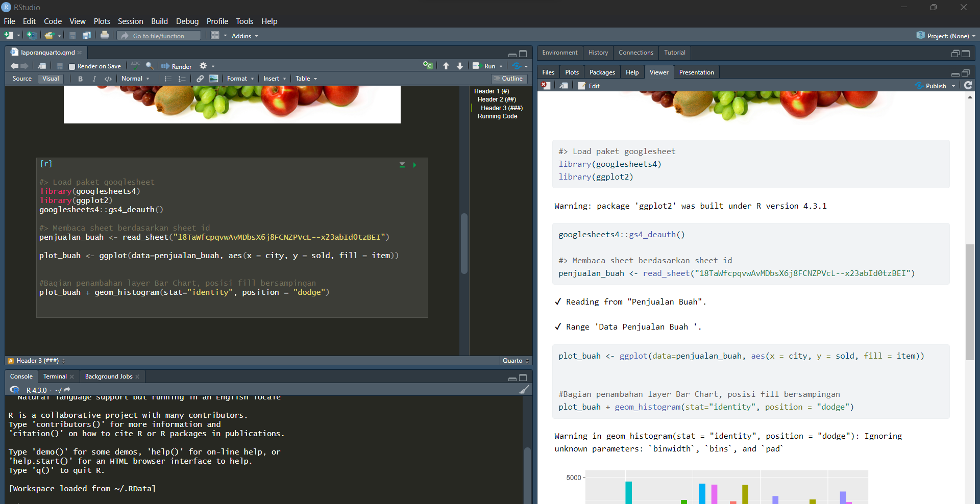Click the Run button
Viewport: 980px width, 504px height.
pyautogui.click(x=485, y=66)
